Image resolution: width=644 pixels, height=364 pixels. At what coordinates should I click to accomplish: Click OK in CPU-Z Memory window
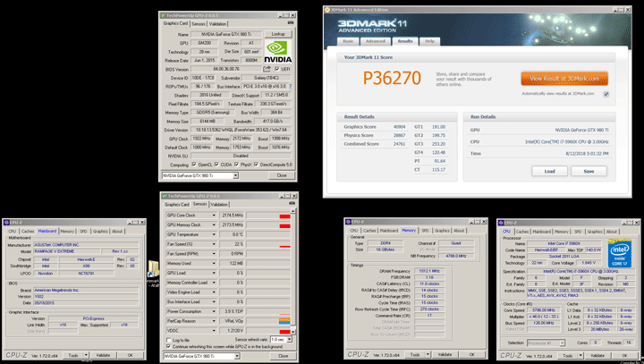[472, 354]
